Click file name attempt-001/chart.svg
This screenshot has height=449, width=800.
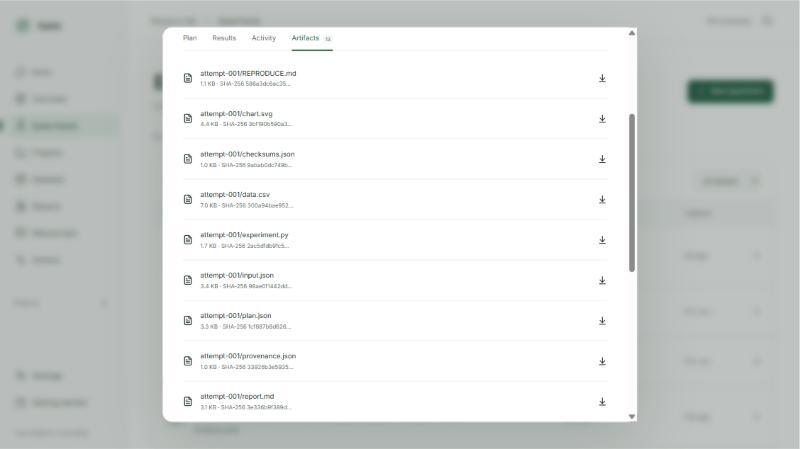(x=236, y=114)
